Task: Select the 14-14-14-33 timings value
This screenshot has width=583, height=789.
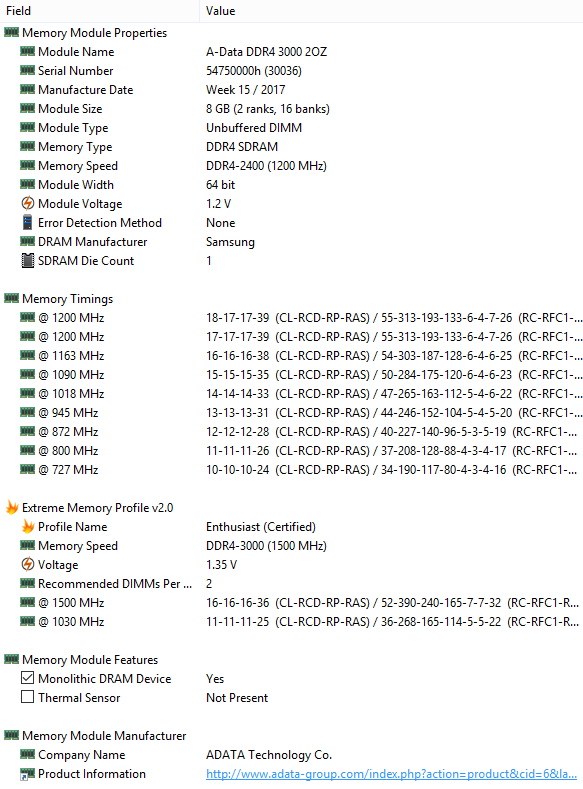Action: tap(394, 393)
